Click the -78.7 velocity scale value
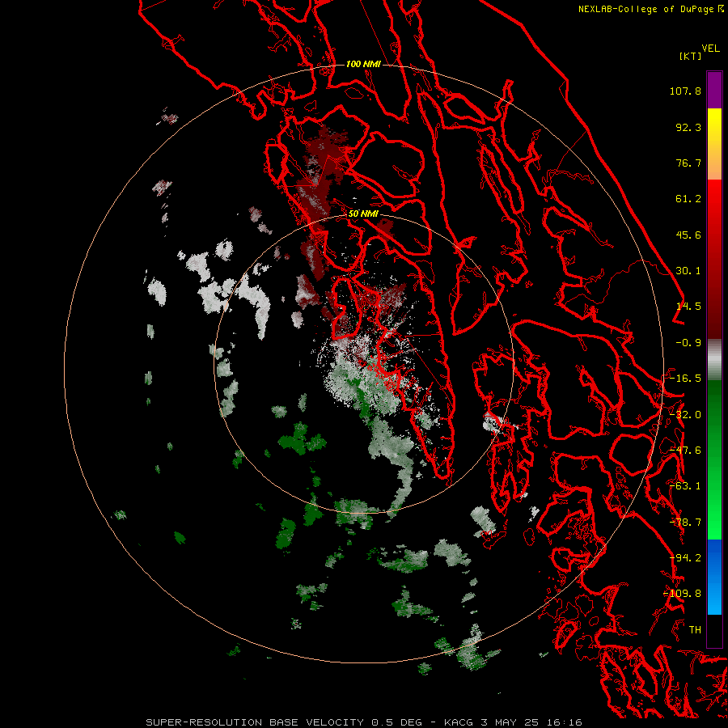This screenshot has height=728, width=728. point(685,523)
